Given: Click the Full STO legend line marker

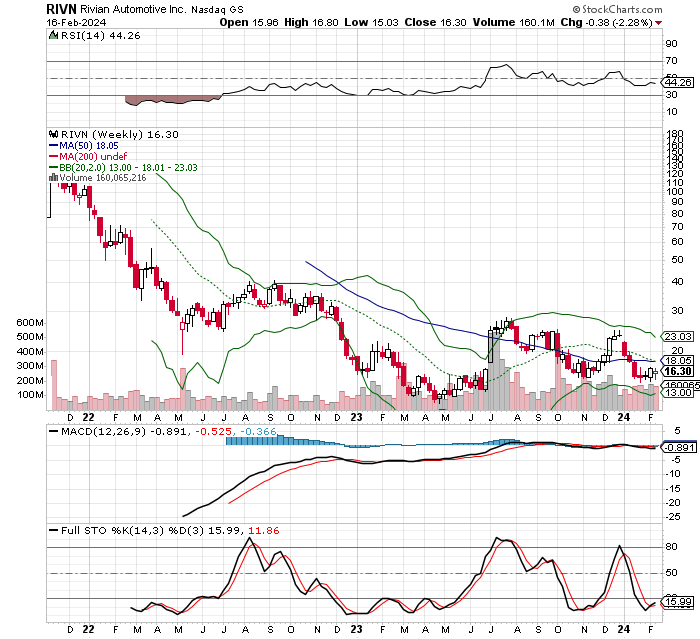Looking at the screenshot, I should click(54, 528).
